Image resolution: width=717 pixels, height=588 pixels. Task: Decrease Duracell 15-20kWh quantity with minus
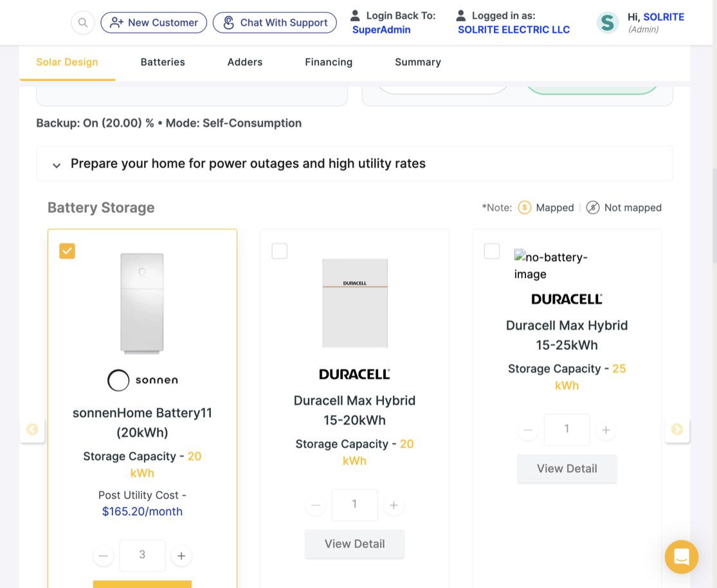pyautogui.click(x=316, y=505)
